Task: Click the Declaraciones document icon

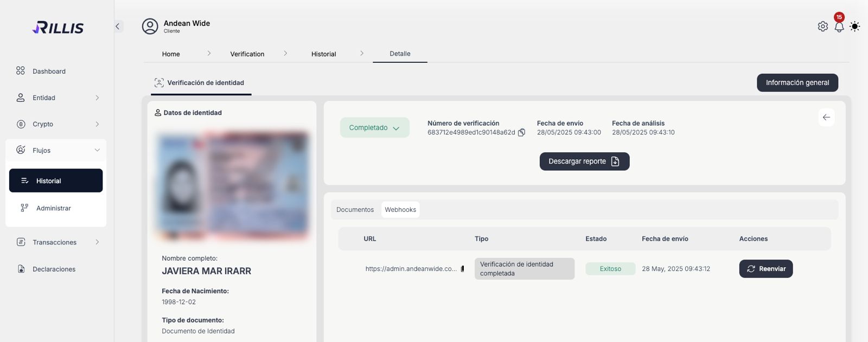Action: [x=21, y=269]
